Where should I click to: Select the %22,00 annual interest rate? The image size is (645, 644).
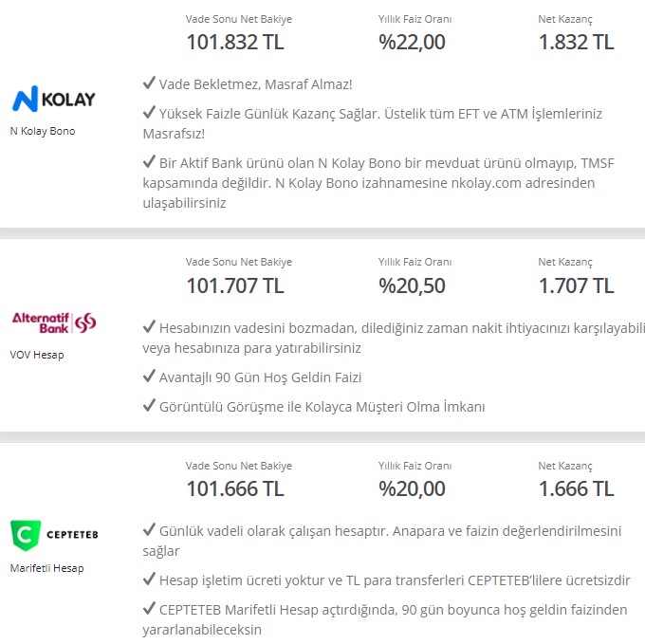tap(412, 42)
